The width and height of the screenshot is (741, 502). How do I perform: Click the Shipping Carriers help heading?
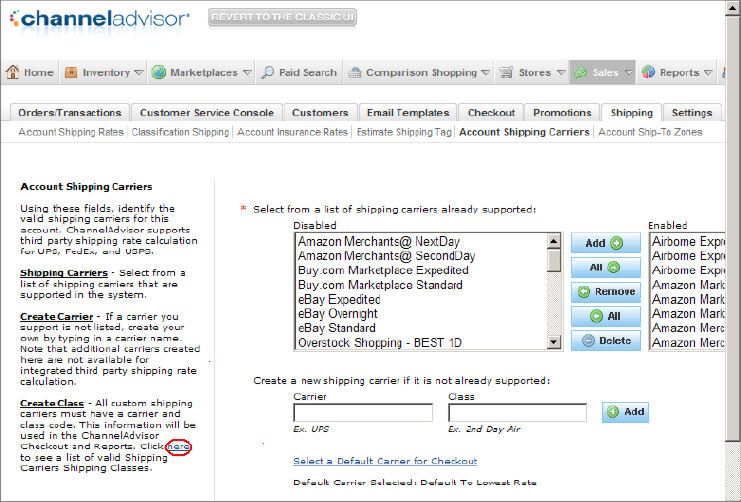64,273
